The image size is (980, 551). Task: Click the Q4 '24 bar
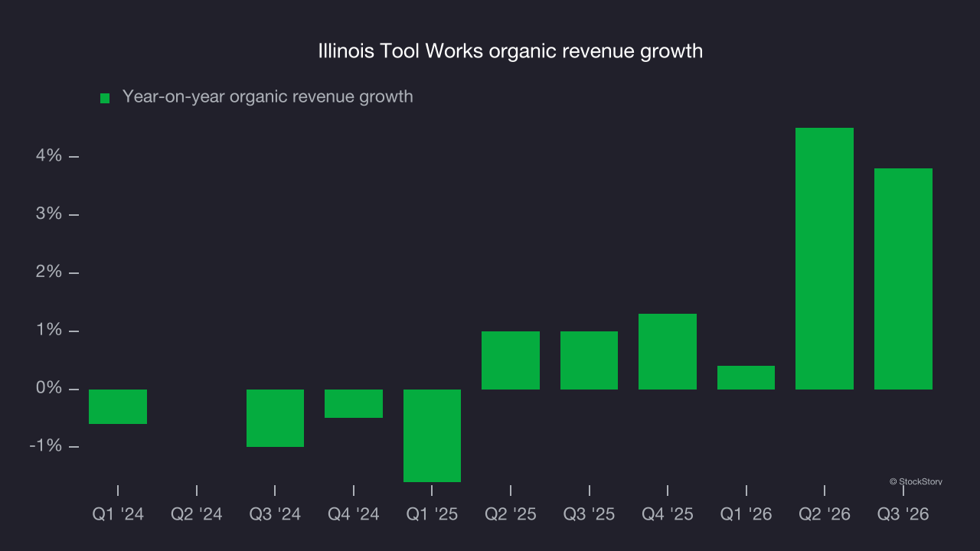(354, 403)
